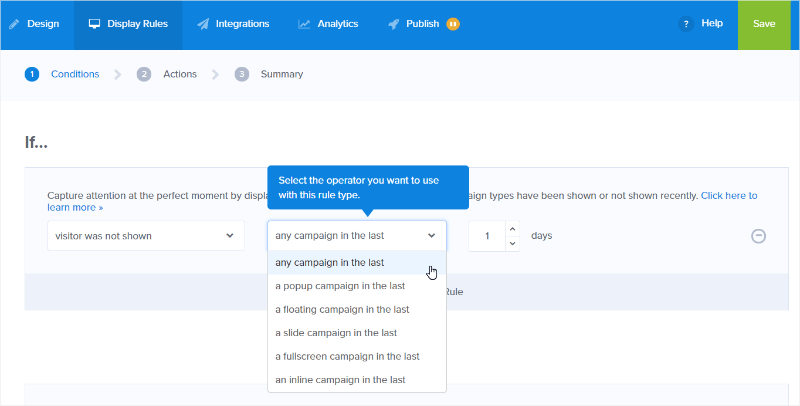Open the 'Click here to learn more' link
This screenshot has height=406, width=800.
(x=729, y=196)
